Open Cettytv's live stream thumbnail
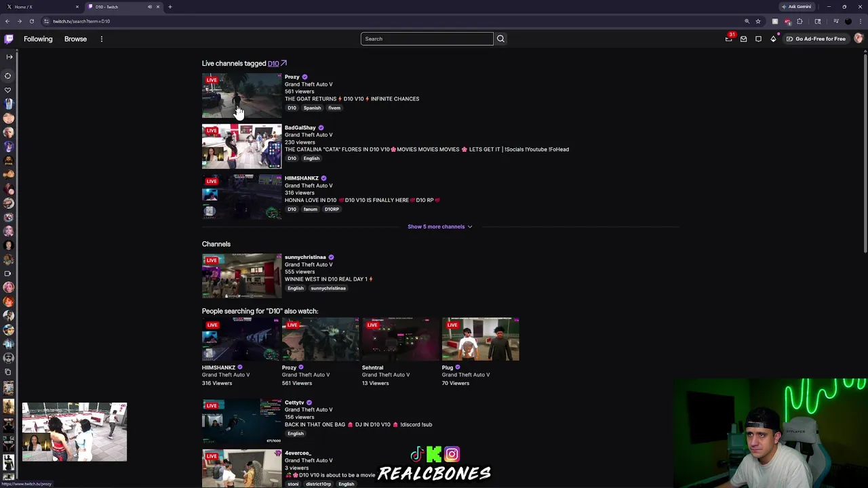The height and width of the screenshot is (488, 868). [x=241, y=422]
